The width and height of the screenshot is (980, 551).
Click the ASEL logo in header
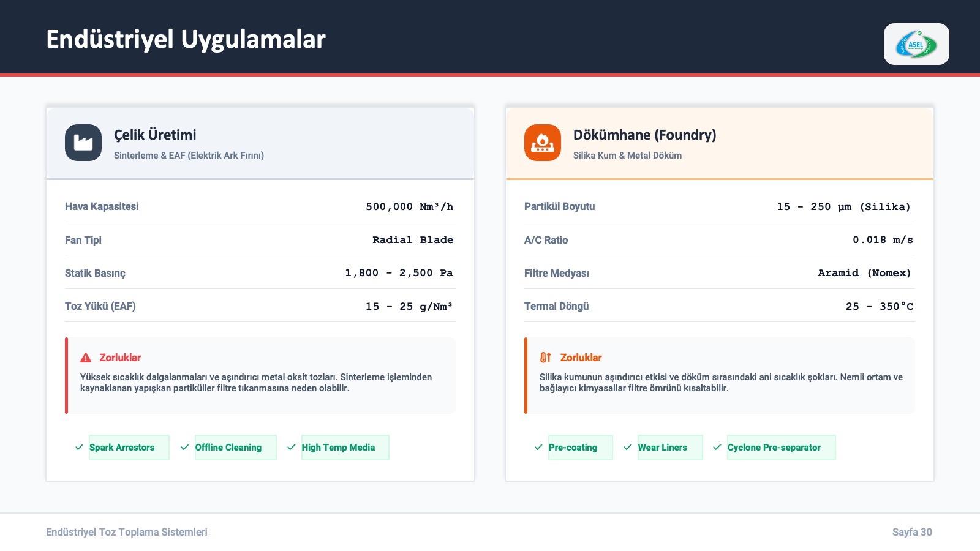tap(916, 45)
